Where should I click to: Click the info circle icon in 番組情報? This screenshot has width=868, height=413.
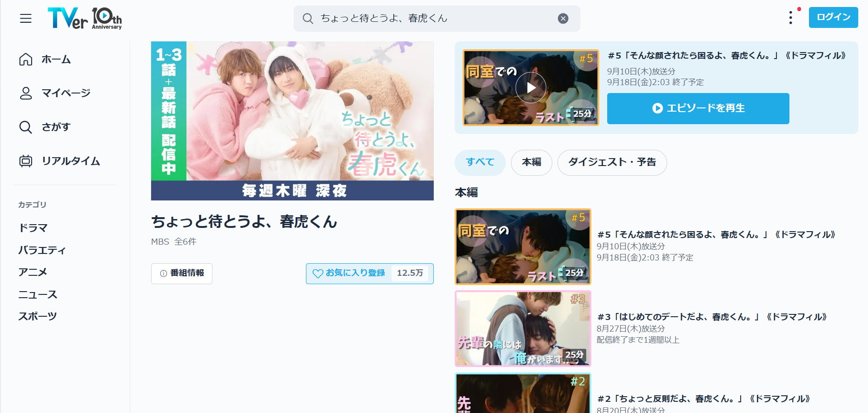coord(164,273)
